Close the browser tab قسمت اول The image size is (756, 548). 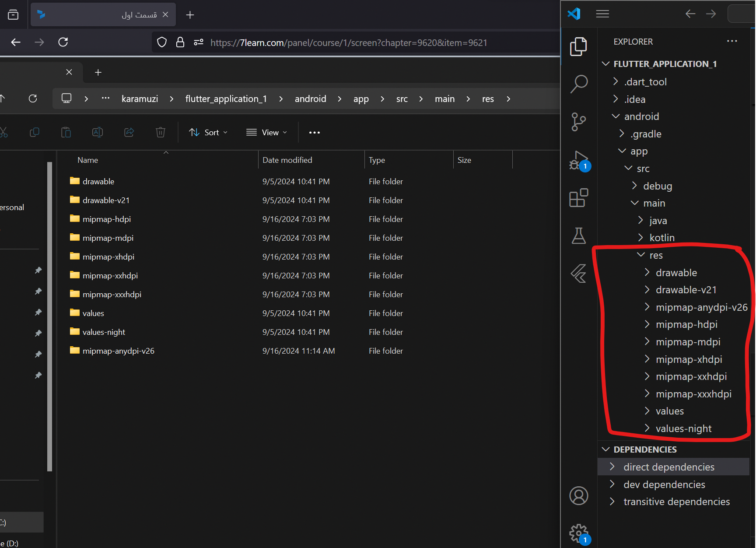pos(165,14)
